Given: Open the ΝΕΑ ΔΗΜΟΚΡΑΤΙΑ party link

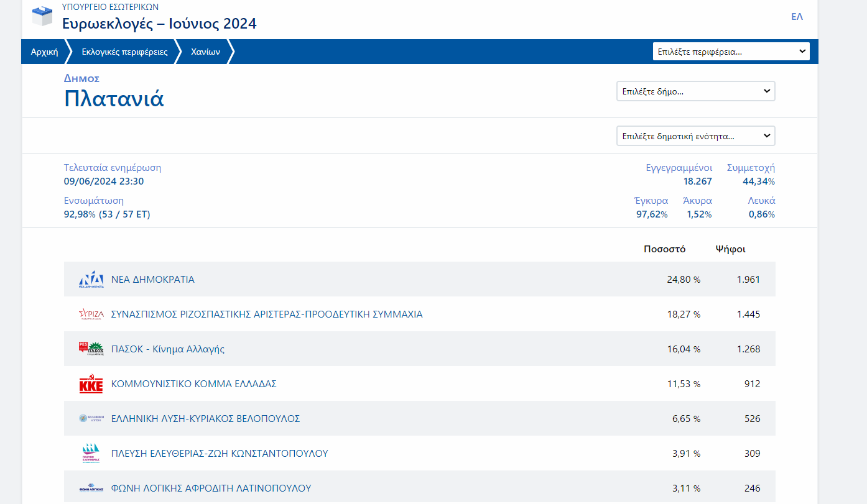Looking at the screenshot, I should (x=152, y=280).
